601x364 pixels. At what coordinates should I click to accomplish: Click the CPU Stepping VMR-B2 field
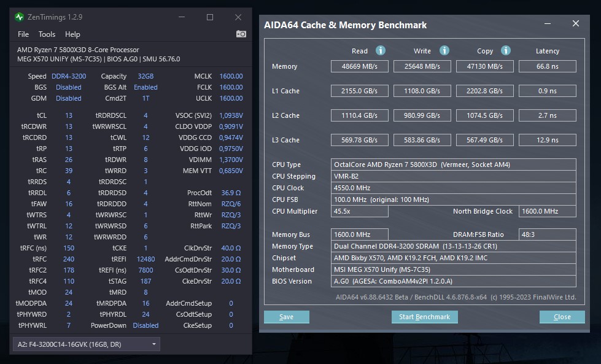pos(454,176)
